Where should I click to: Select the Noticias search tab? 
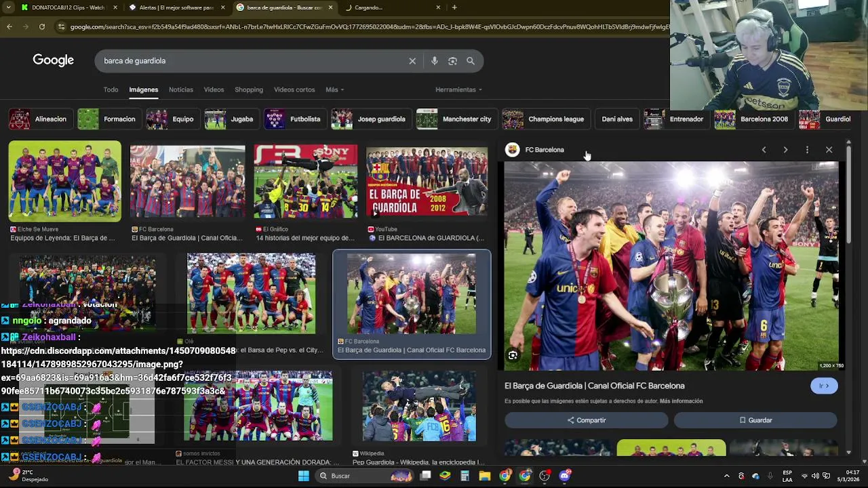tap(181, 89)
